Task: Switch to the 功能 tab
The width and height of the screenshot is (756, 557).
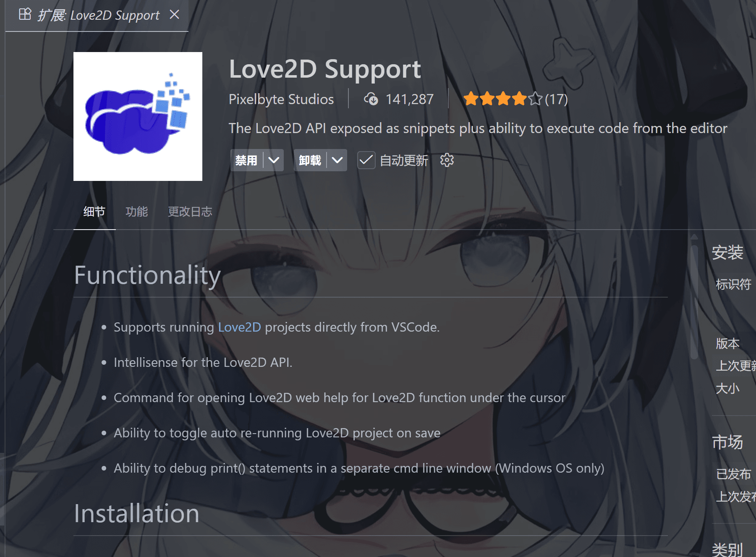Action: [x=137, y=212]
